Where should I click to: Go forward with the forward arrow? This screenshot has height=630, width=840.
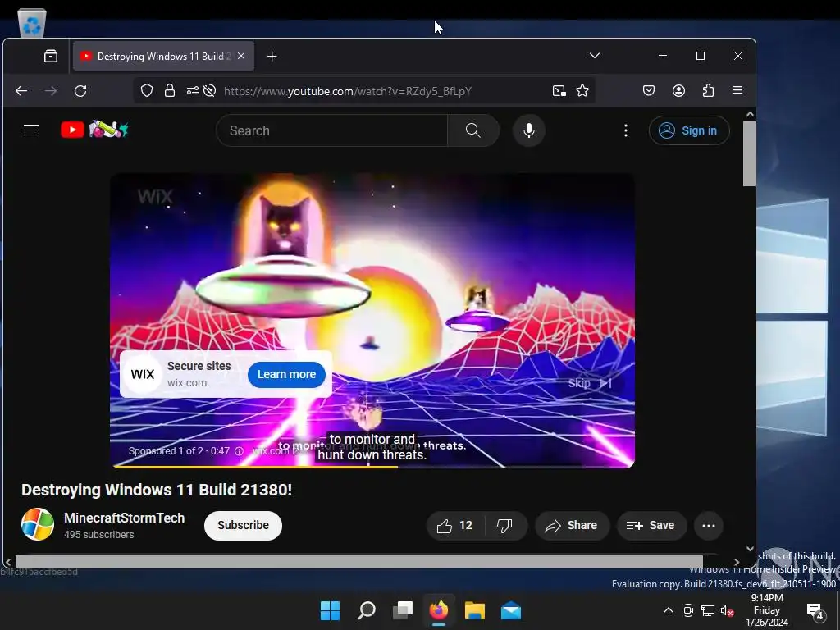click(x=51, y=91)
